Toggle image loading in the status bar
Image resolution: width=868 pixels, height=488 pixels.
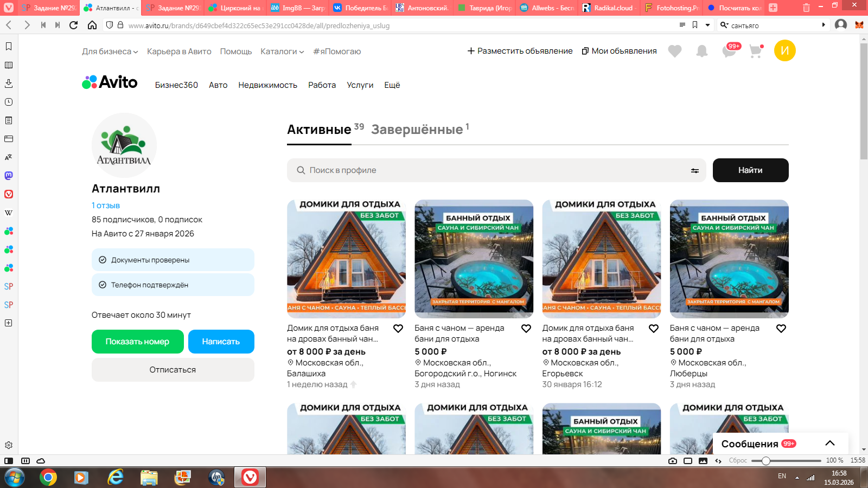703,461
